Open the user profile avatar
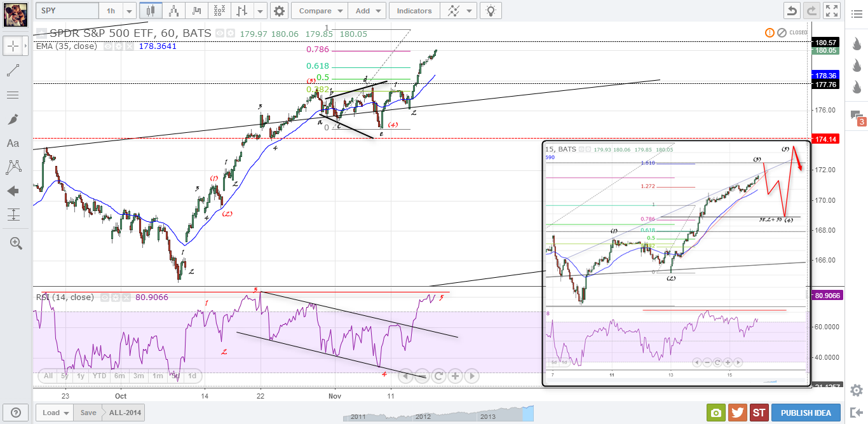868x424 pixels. tap(15, 14)
